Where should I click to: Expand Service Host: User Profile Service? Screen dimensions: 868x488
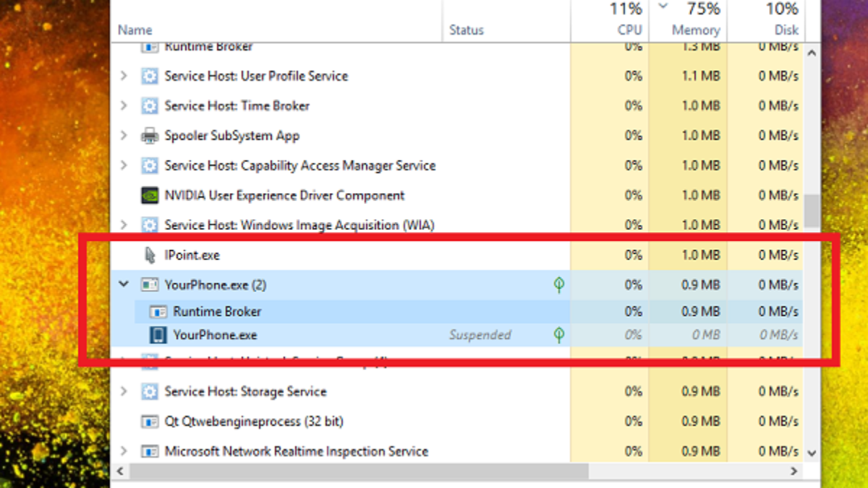124,76
